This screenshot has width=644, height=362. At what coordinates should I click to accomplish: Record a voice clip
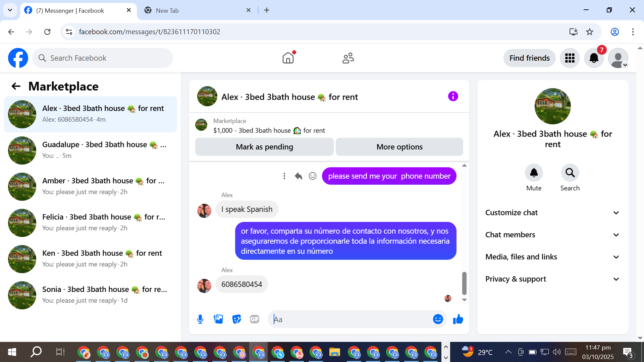[x=200, y=319]
